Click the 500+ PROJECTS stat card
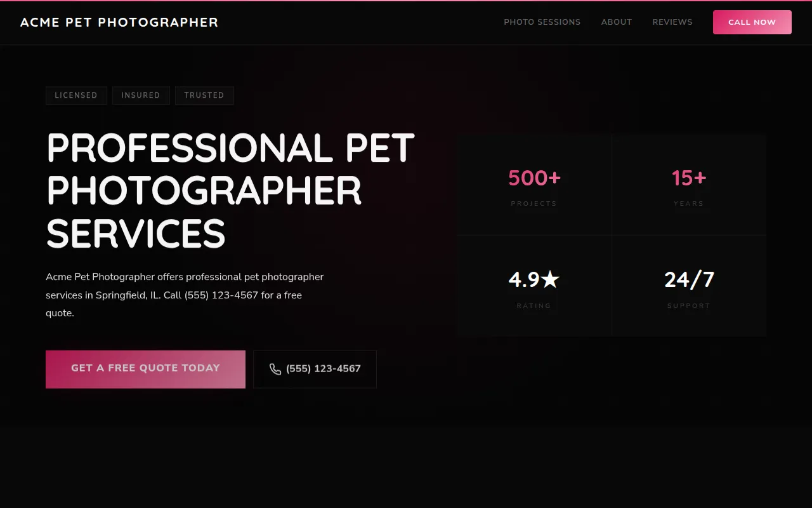The image size is (812, 508). click(534, 185)
